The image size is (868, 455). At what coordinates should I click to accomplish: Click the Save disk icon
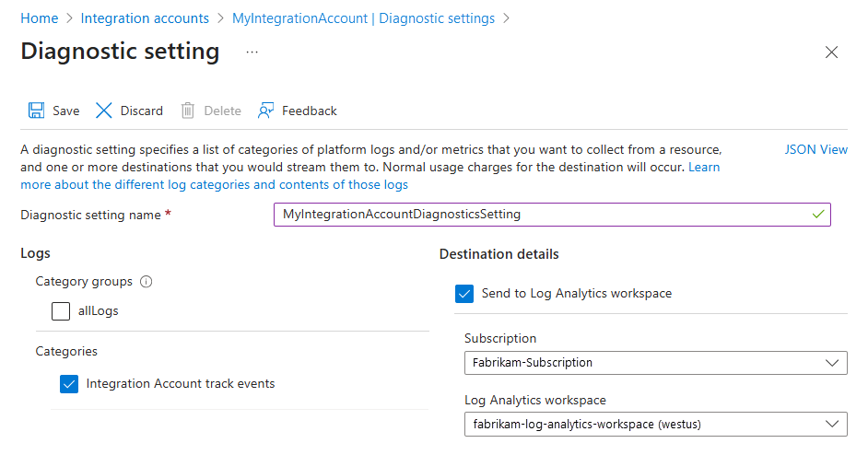[37, 111]
